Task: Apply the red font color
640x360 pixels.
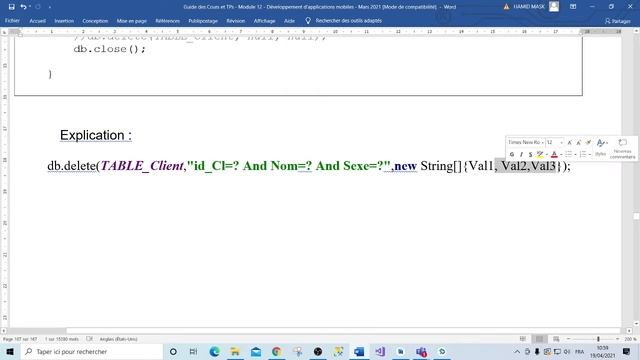Action: (554, 154)
